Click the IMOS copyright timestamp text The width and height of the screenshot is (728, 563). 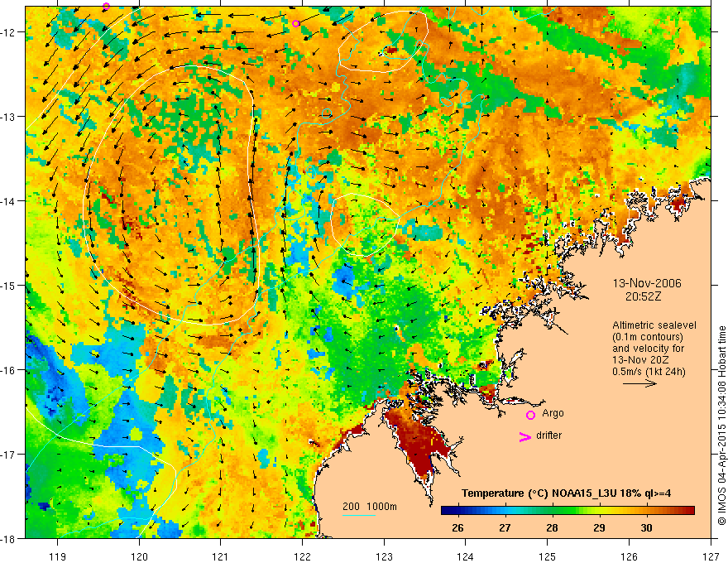721,426
